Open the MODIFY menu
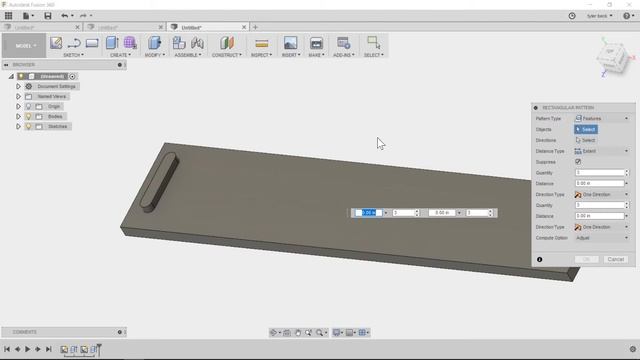This screenshot has height=360, width=640. pos(155,55)
